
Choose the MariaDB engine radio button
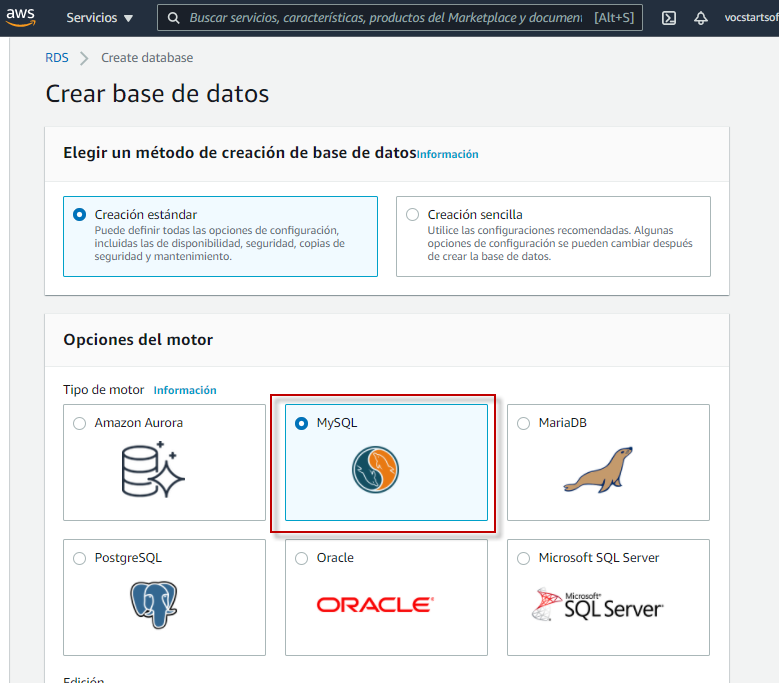point(524,423)
